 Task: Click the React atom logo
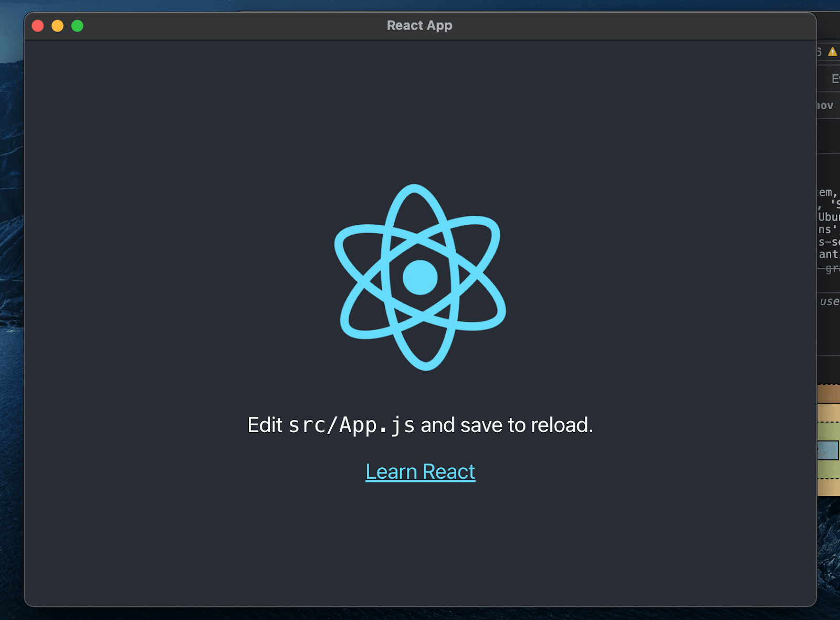420,277
